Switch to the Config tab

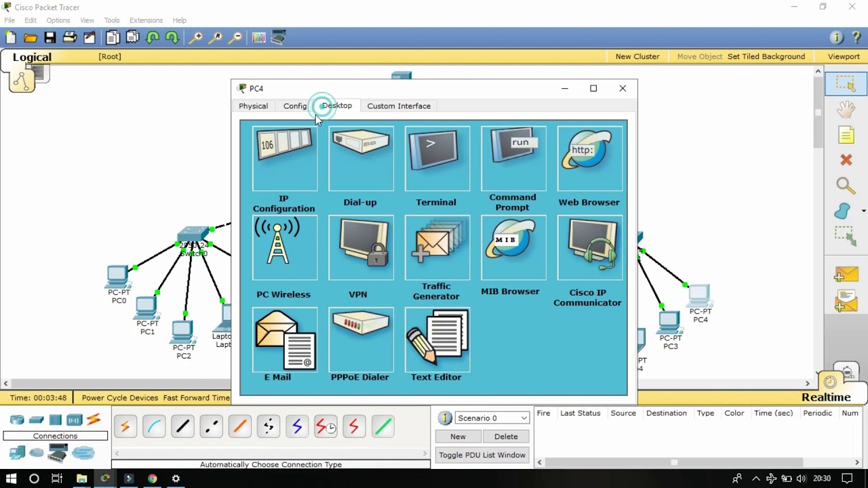coord(295,106)
